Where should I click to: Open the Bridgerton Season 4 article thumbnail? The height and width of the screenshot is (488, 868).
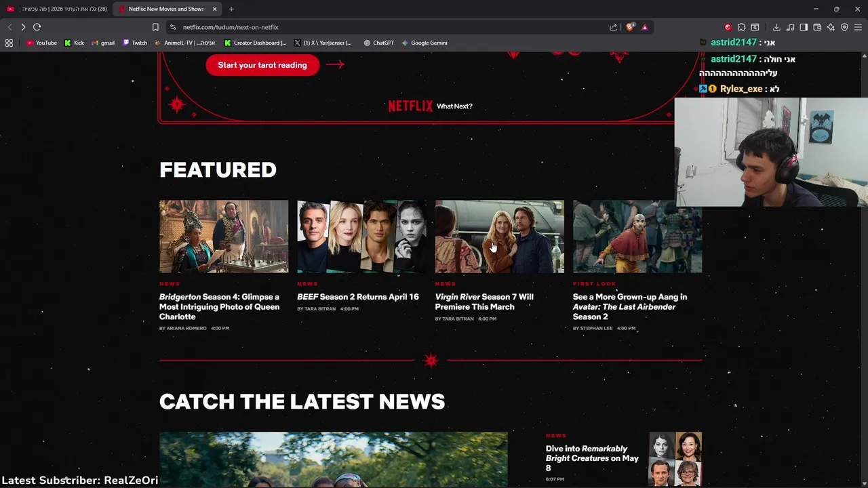pyautogui.click(x=224, y=237)
